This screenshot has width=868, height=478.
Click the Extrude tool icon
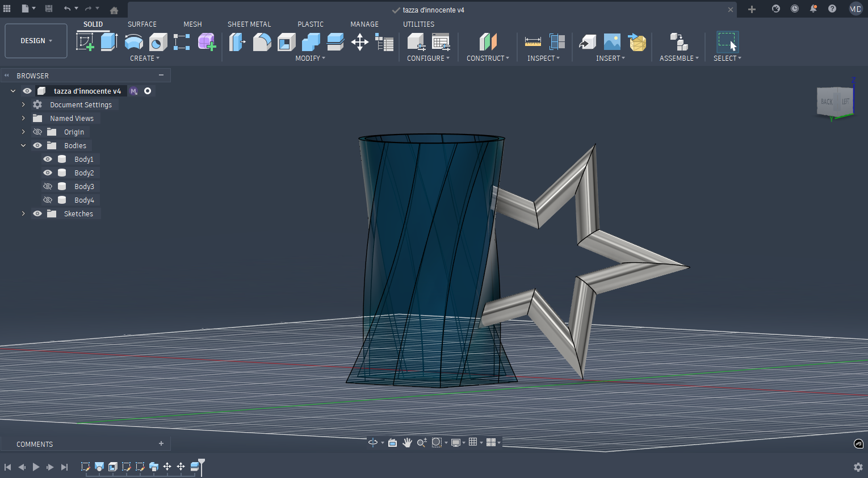[109, 42]
